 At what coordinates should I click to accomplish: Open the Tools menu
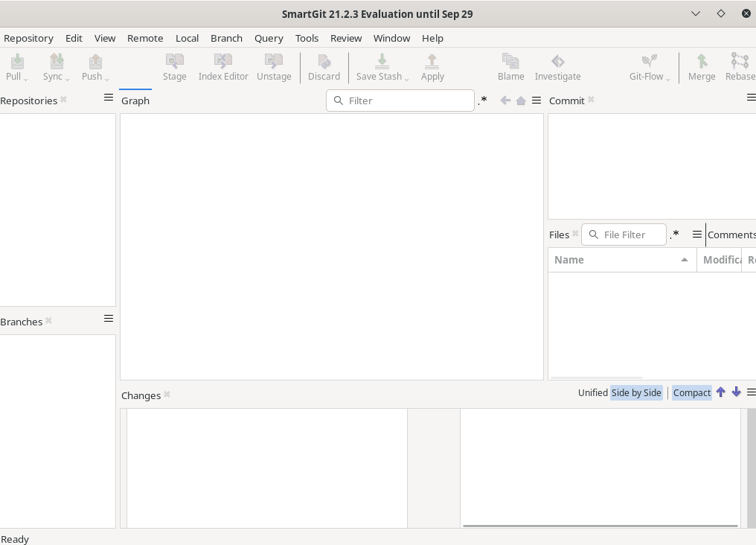[x=307, y=38]
